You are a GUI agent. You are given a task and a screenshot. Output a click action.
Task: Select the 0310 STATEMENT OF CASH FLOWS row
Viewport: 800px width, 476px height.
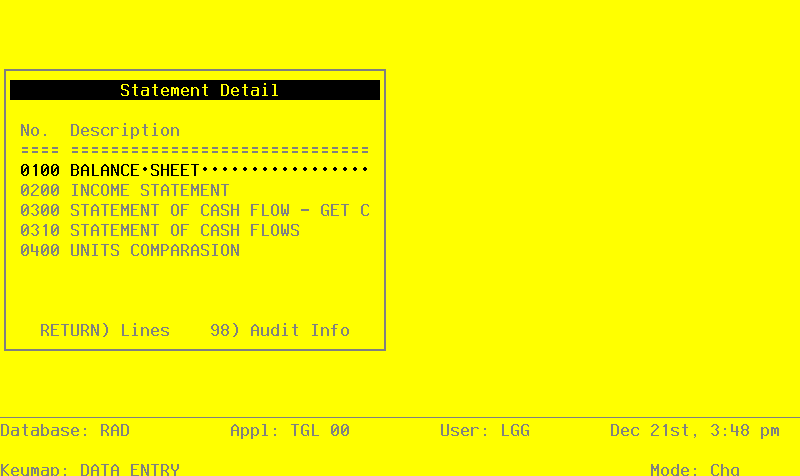[160, 230]
